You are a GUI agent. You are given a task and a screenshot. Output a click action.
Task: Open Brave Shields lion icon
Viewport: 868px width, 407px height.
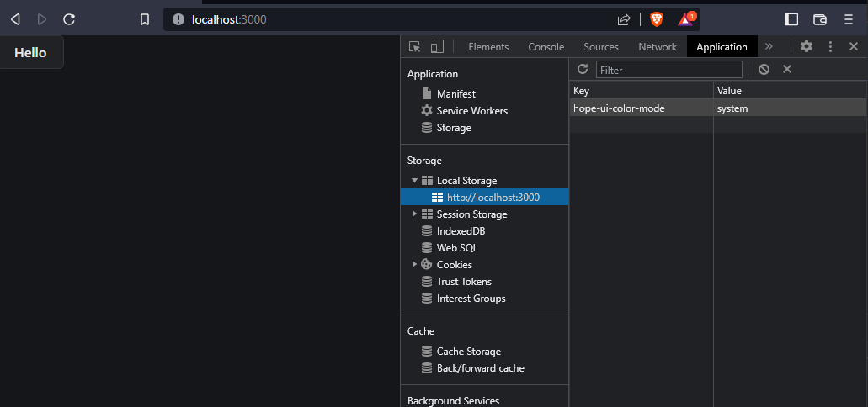(657, 20)
